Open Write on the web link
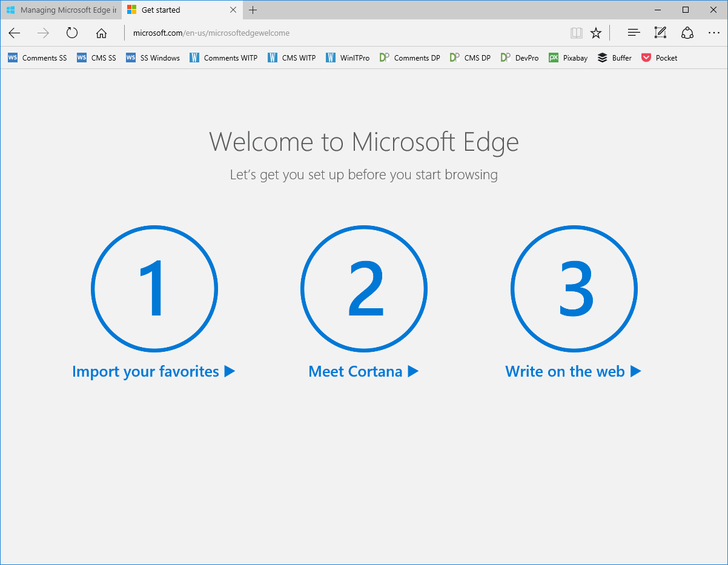This screenshot has width=728, height=565. (573, 371)
